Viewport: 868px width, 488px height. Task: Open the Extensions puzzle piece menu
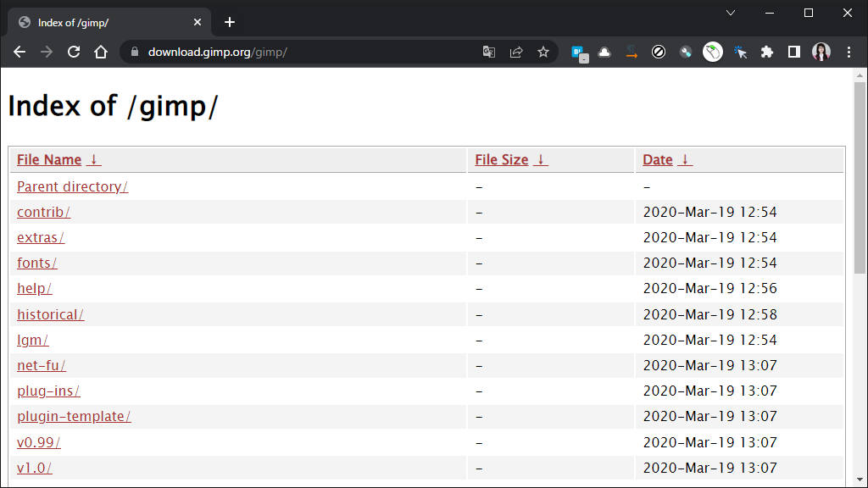tap(767, 52)
